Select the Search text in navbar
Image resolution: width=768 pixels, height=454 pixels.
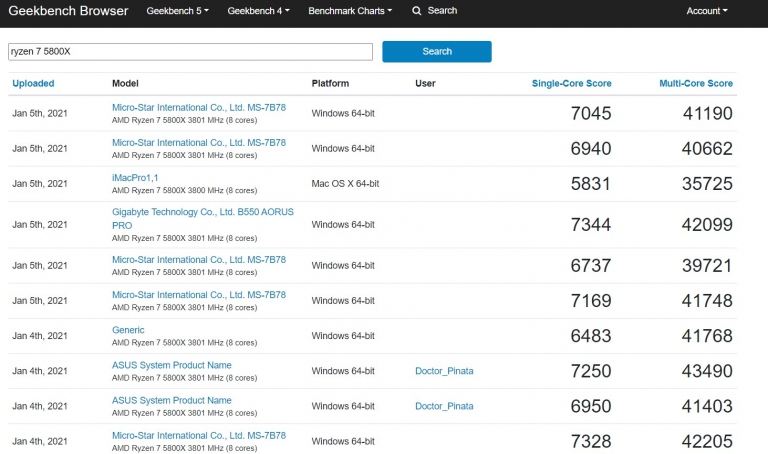tap(442, 11)
